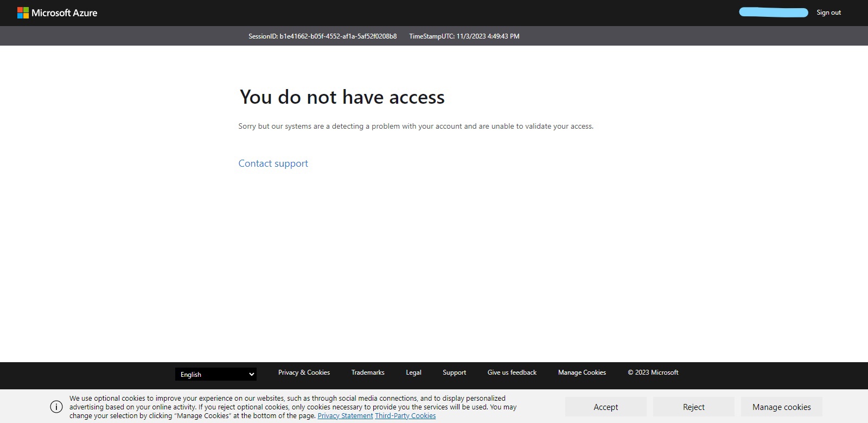The height and width of the screenshot is (423, 868).
Task: Click the 'Sorry but our systems' message
Action: pyautogui.click(x=416, y=126)
